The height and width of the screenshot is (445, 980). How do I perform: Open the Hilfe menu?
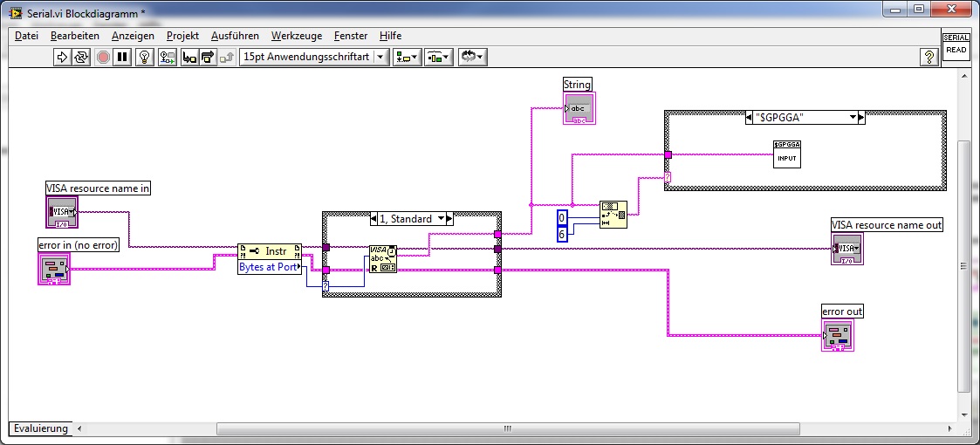pyautogui.click(x=391, y=36)
